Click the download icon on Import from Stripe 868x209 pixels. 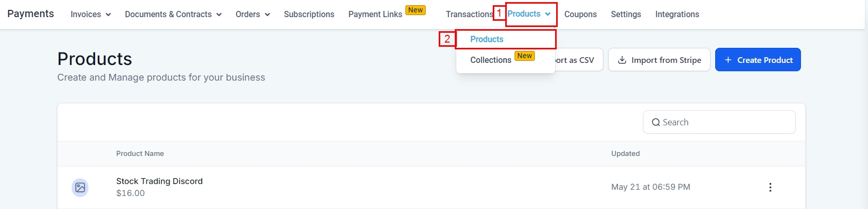pos(622,60)
